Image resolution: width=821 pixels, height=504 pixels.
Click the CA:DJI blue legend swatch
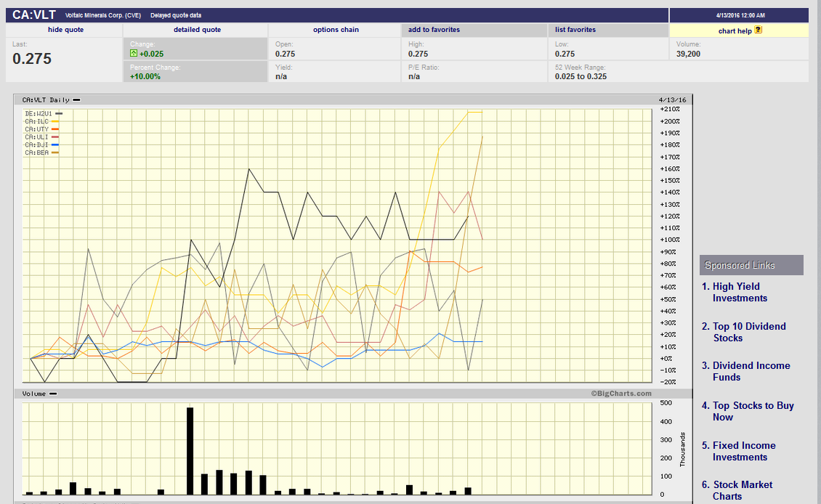55,145
